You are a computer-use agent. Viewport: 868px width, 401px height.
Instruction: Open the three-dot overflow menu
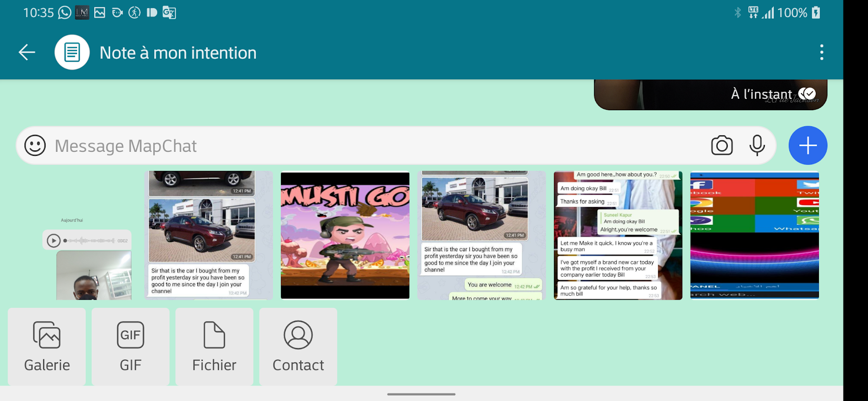[821, 52]
